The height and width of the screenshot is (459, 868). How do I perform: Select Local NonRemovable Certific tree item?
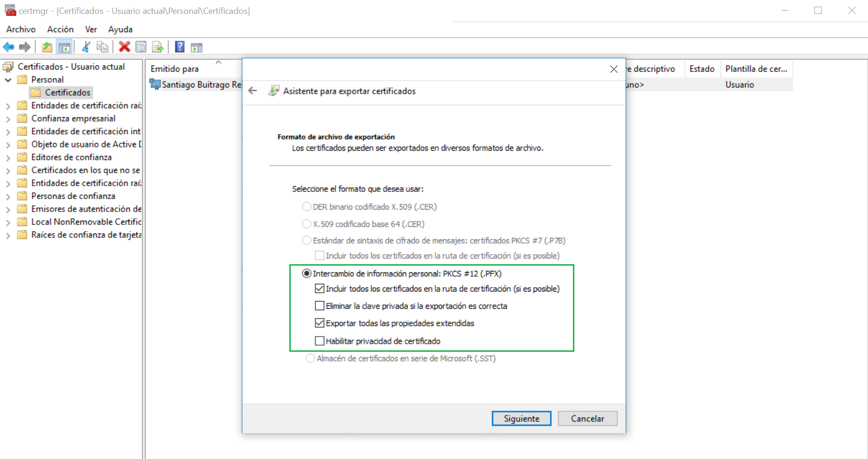pos(86,222)
